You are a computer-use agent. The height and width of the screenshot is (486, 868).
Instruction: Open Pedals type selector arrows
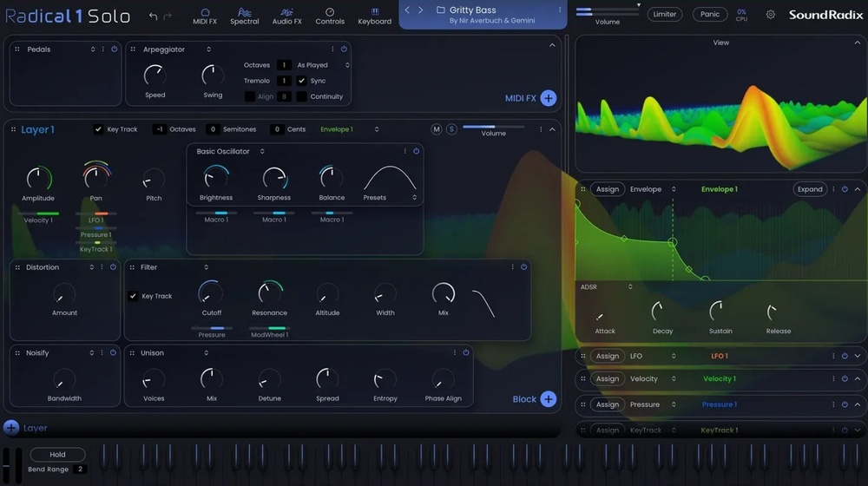tap(93, 49)
